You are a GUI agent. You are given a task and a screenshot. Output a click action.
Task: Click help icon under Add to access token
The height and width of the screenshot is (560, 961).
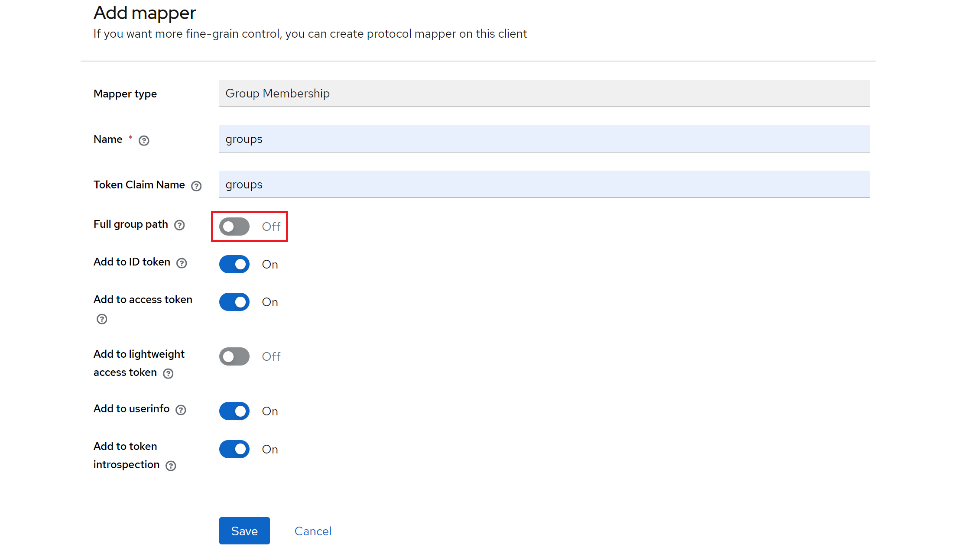[102, 319]
